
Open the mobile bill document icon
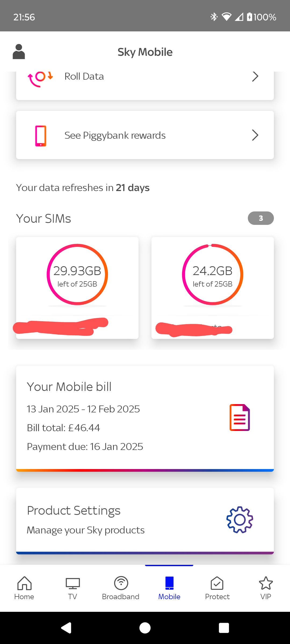240,418
